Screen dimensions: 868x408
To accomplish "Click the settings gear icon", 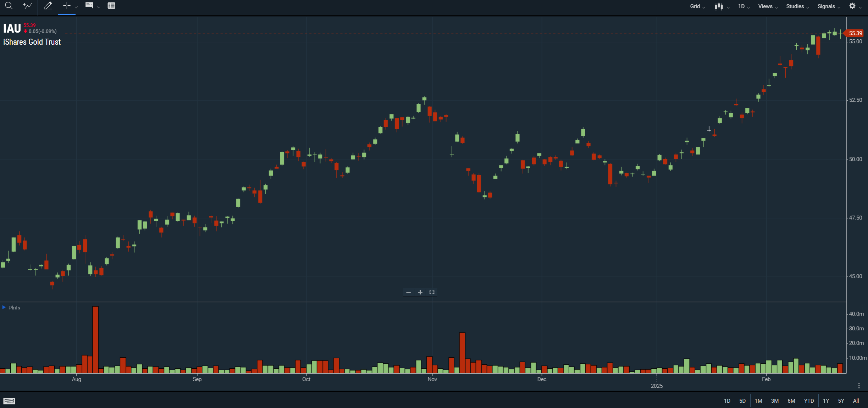I will (x=852, y=6).
